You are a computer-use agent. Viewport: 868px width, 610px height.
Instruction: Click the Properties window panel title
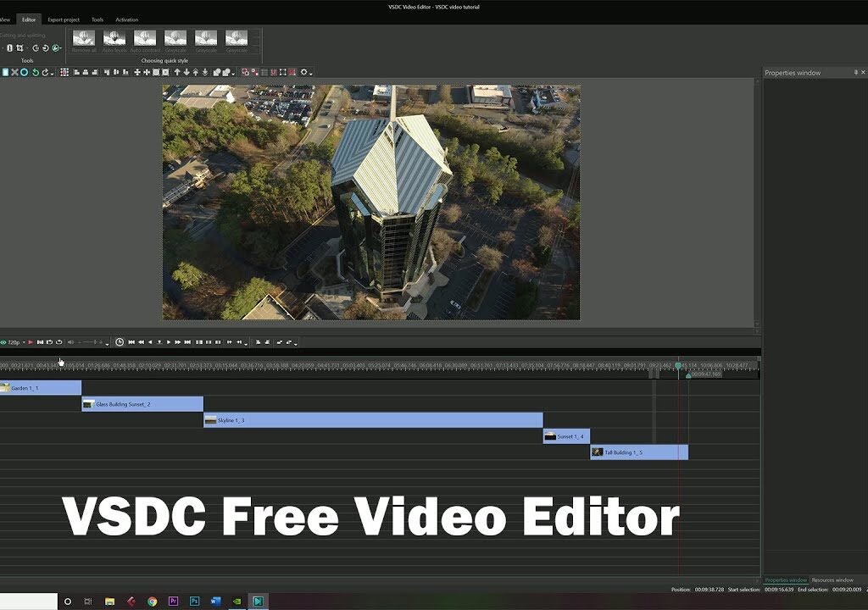[793, 73]
